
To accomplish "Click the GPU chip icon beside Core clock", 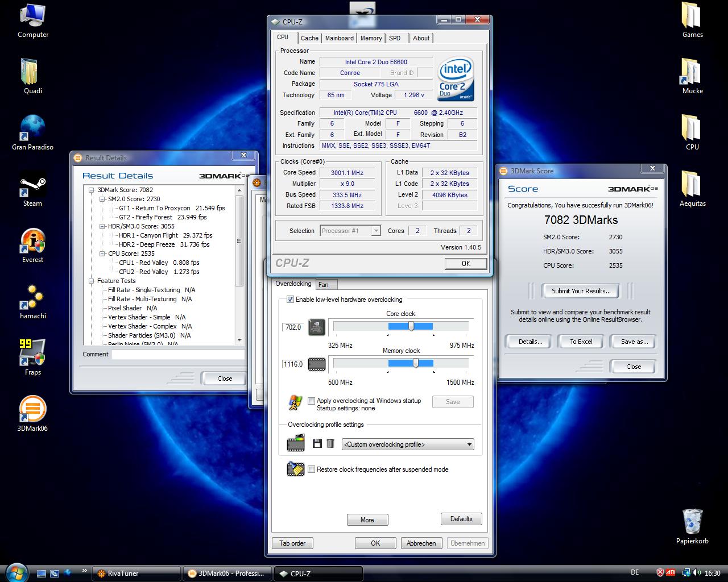I will [x=317, y=327].
